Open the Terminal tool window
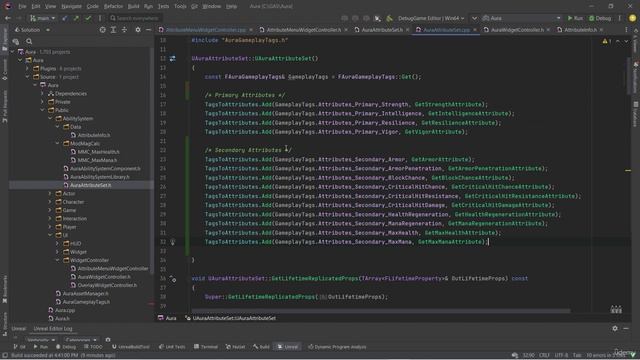This screenshot has width=640, height=360. tap(206, 347)
